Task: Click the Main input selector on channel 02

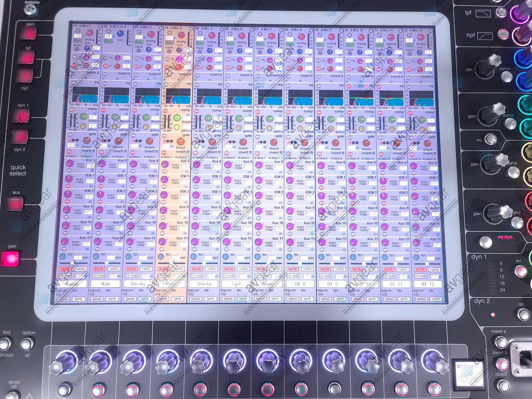Action: (108, 41)
